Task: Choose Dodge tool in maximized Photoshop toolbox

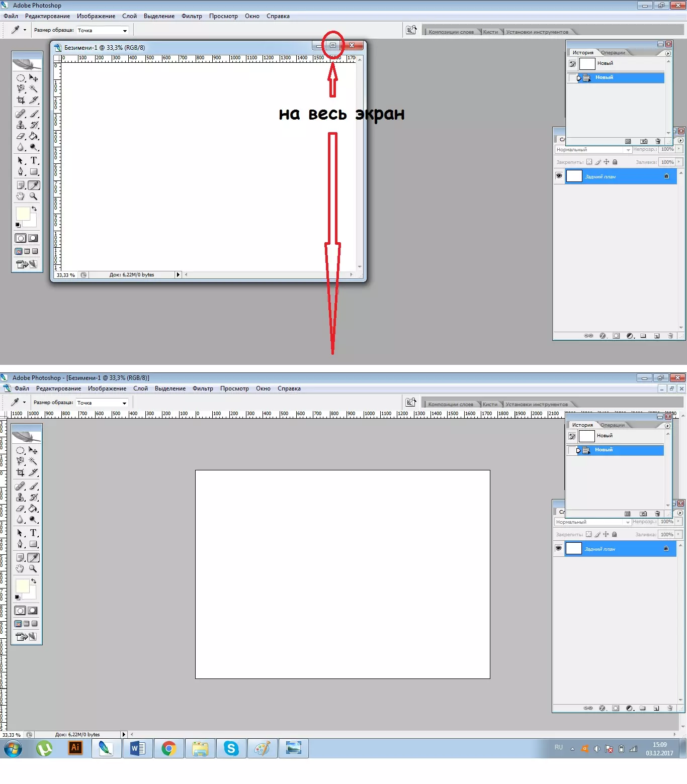Action: coord(33,520)
